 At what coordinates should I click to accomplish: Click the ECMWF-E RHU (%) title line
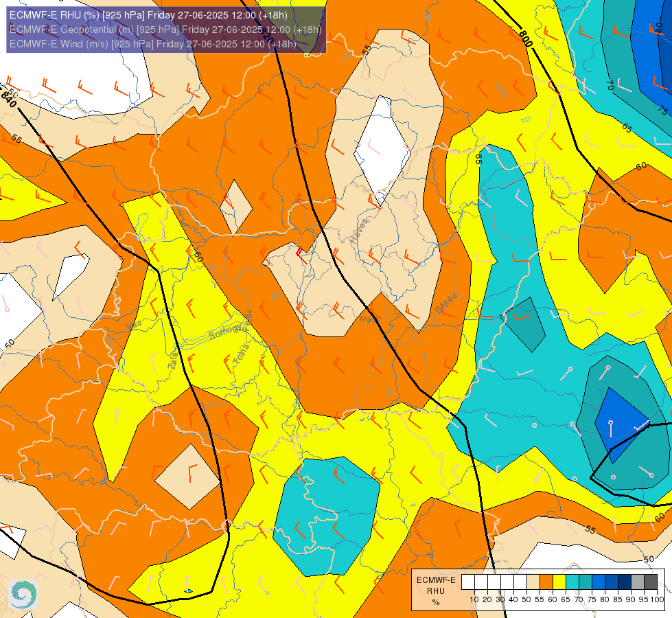pyautogui.click(x=148, y=15)
